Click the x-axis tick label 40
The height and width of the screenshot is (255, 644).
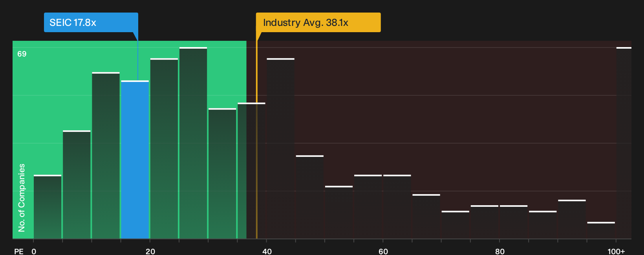267,251
